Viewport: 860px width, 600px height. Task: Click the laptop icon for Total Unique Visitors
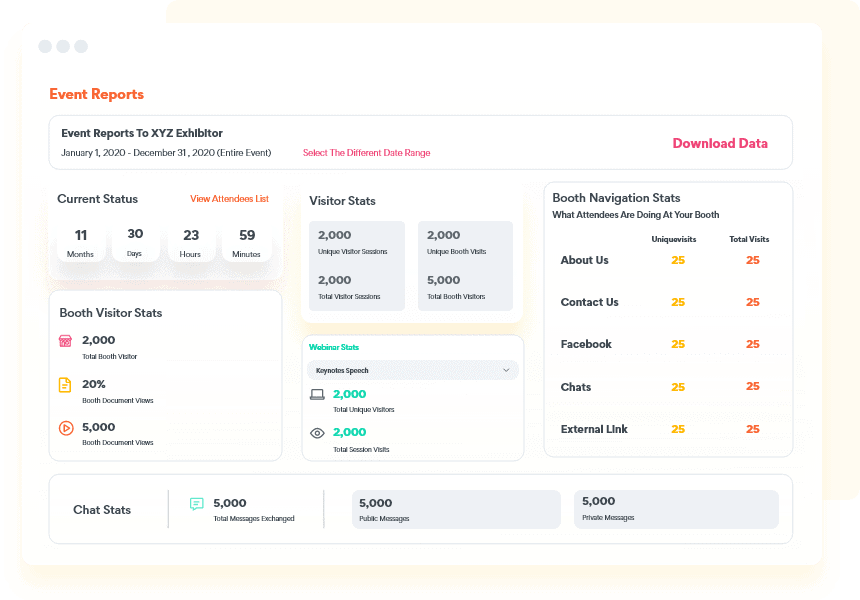click(x=317, y=395)
